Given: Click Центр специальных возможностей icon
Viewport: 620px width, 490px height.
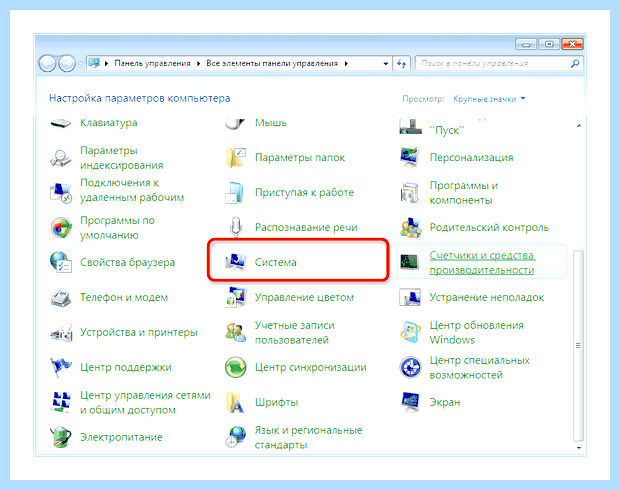Looking at the screenshot, I should click(x=410, y=367).
